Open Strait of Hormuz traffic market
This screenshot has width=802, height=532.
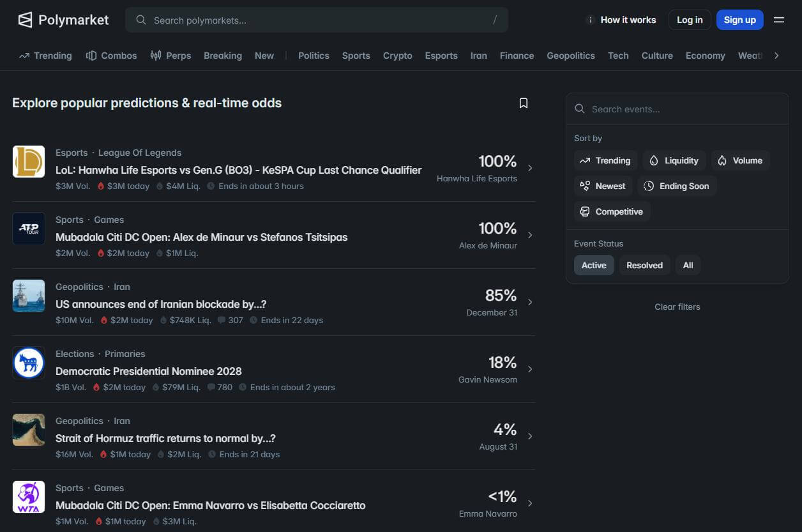(165, 438)
